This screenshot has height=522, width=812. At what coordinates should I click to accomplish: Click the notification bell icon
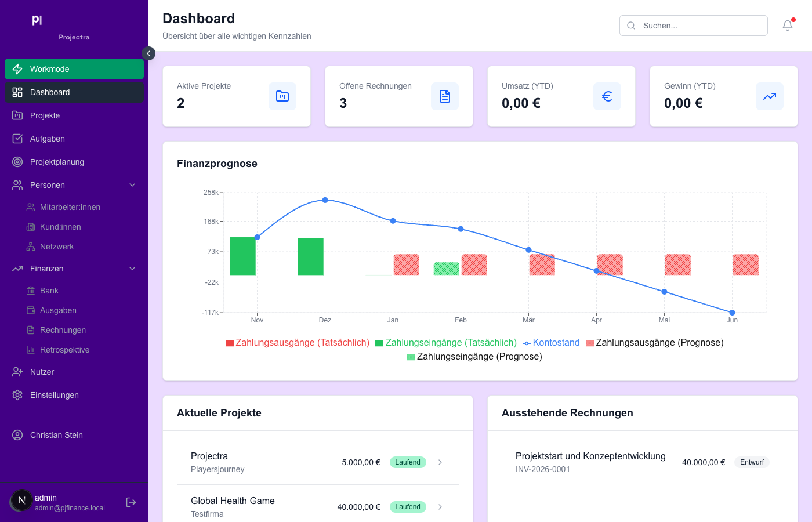click(787, 26)
